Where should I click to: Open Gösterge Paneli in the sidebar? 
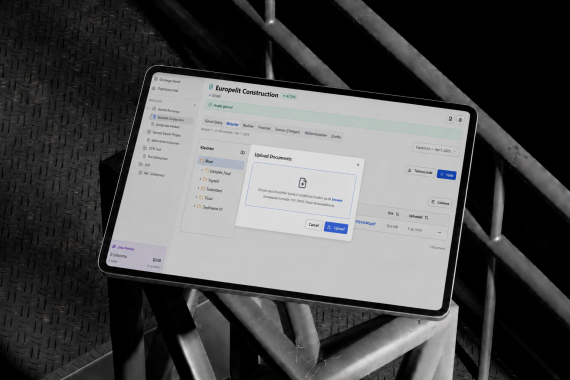(167, 80)
